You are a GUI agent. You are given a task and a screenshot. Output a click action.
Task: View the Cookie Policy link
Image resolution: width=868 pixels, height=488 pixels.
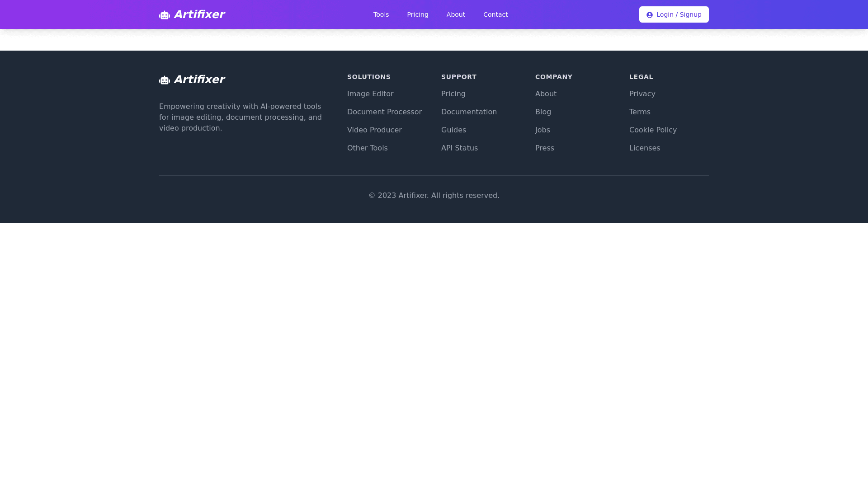(x=653, y=130)
